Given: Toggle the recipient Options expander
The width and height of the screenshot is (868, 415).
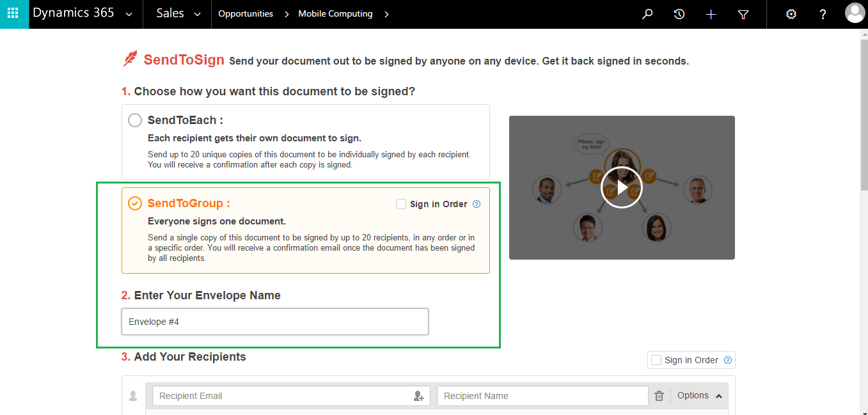Looking at the screenshot, I should (x=700, y=396).
